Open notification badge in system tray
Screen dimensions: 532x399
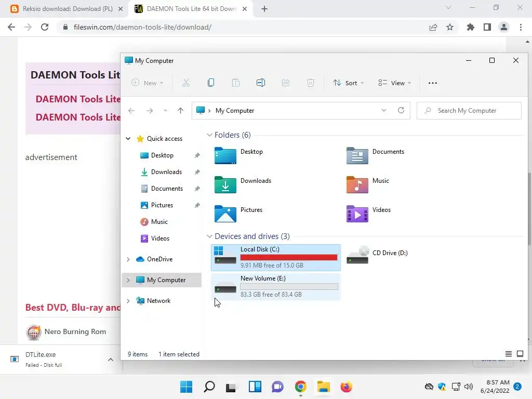pos(517,387)
